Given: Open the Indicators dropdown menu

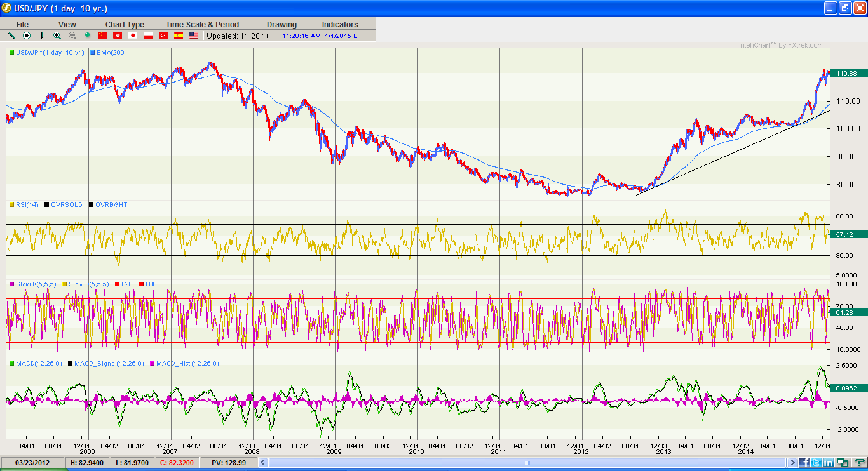Looking at the screenshot, I should click(x=340, y=25).
